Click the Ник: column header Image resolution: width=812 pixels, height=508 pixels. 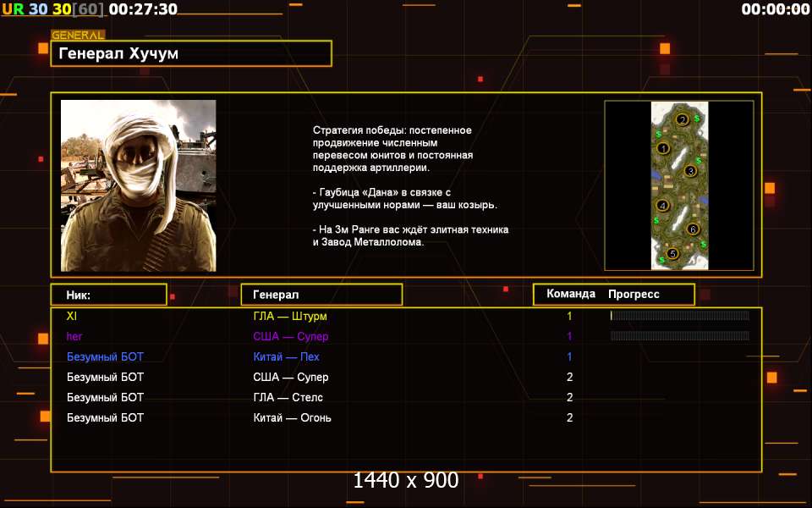click(107, 295)
